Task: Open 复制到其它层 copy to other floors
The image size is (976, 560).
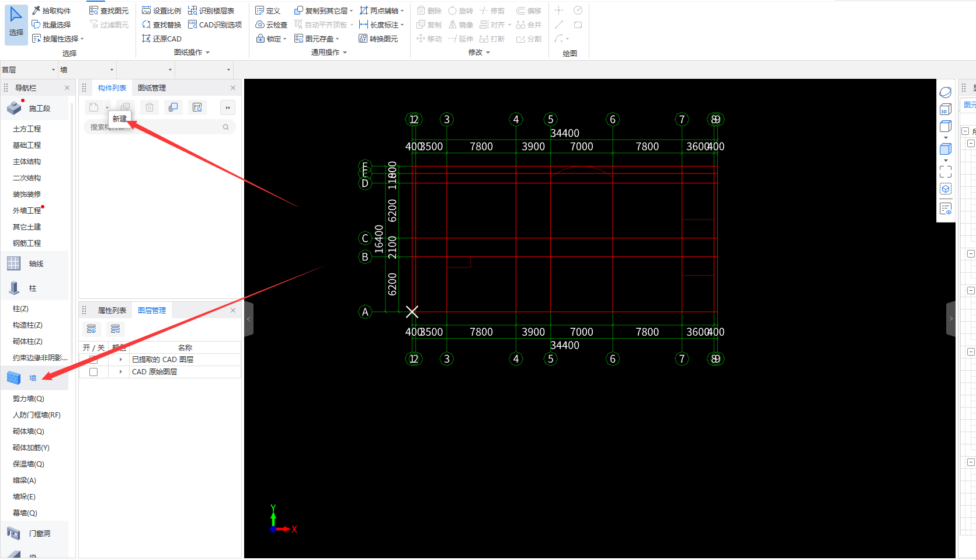Action: click(323, 11)
